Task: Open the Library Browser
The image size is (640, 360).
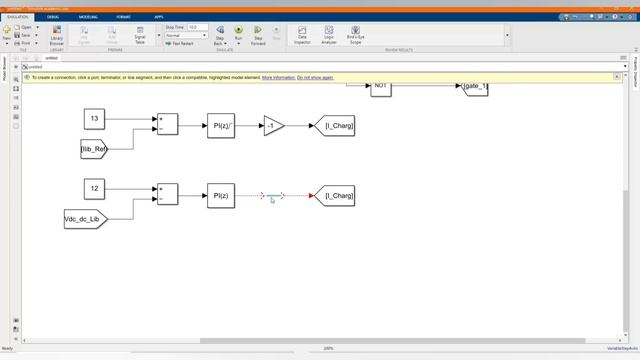Action: coord(57,35)
